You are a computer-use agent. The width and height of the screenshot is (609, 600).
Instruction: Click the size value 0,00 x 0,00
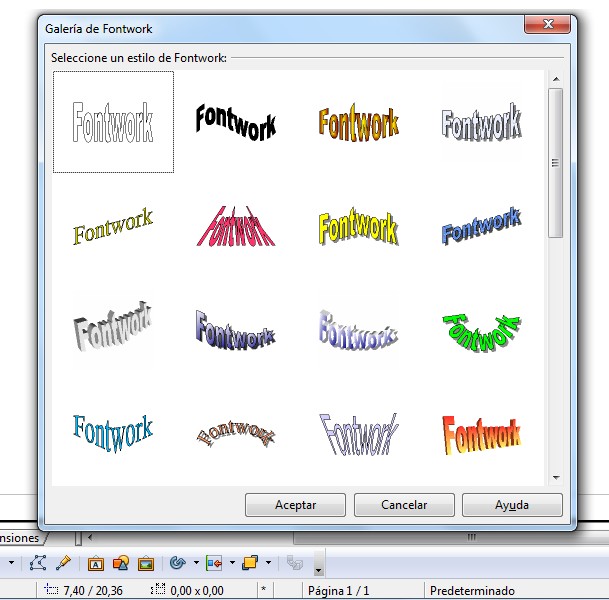click(x=197, y=591)
